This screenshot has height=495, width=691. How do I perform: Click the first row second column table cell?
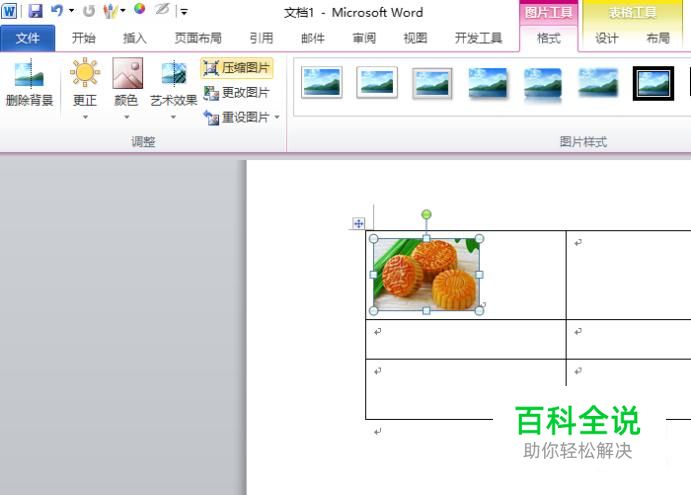click(628, 275)
